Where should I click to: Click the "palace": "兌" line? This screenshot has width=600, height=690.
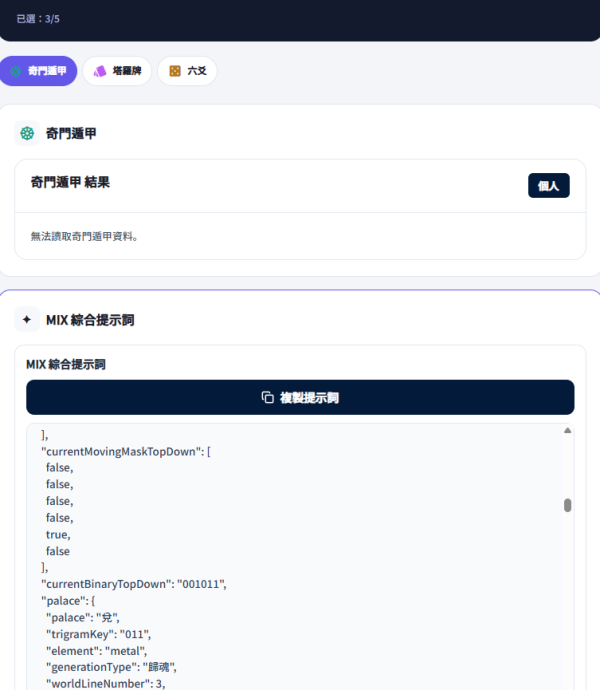[x=83, y=618]
